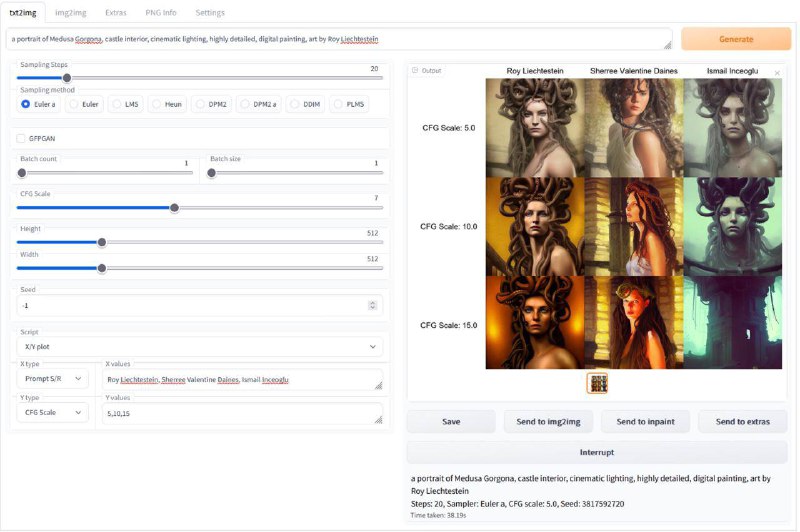Image resolution: width=800 pixels, height=532 pixels.
Task: Click the Sampling Steps slider handle
Action: (67, 78)
